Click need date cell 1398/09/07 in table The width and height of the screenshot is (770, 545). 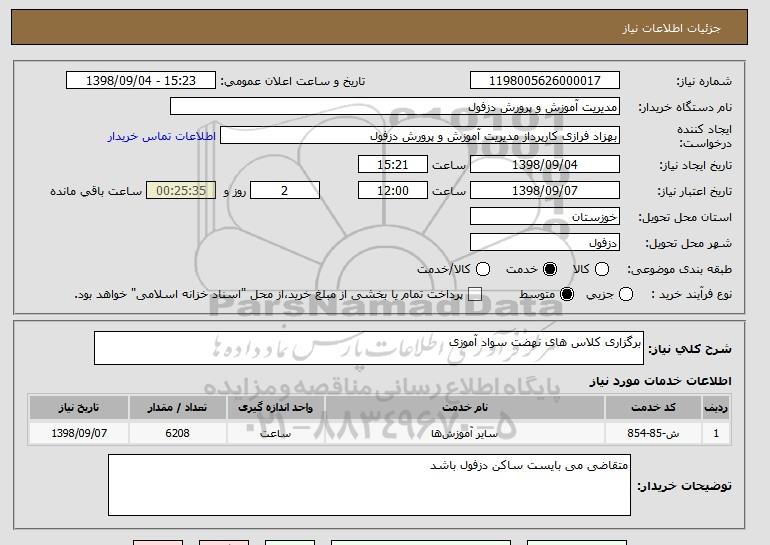click(x=79, y=433)
